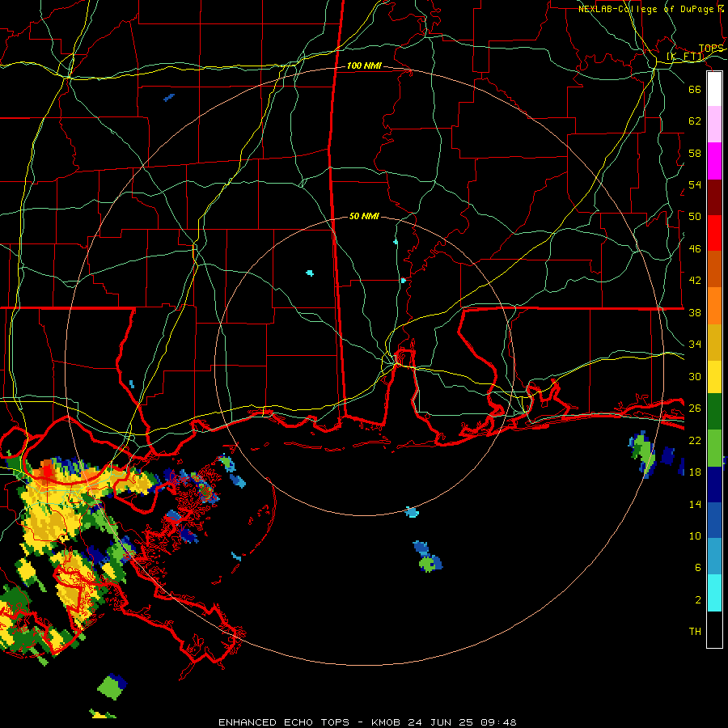Select the bright red 50 kft swatch
This screenshot has width=728, height=728.
coord(714,233)
